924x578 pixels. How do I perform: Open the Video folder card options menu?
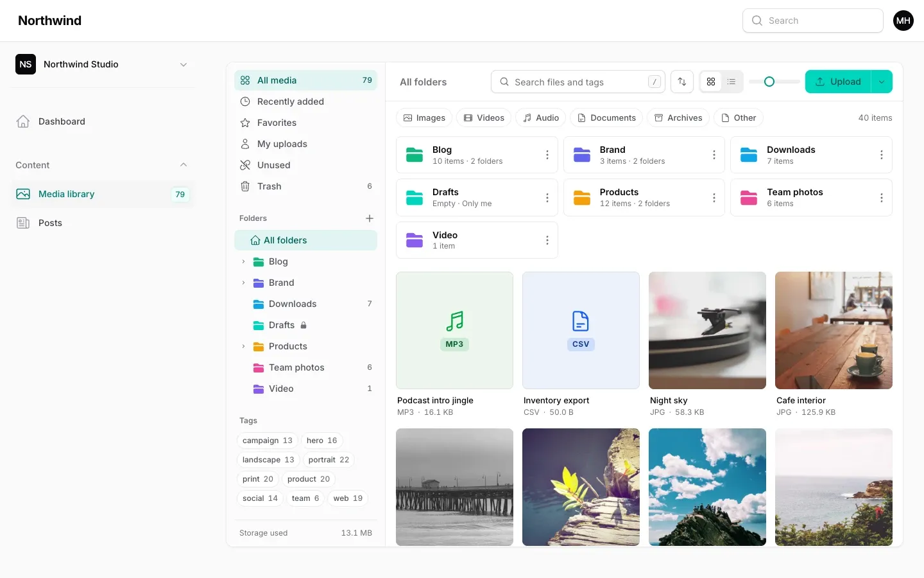(x=547, y=240)
